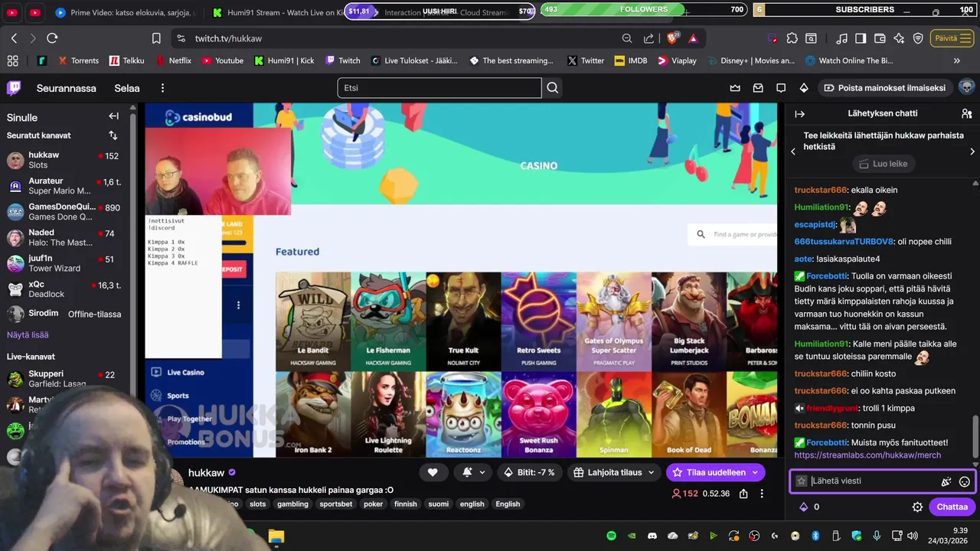Click Le Bandit game thumbnail

point(312,321)
